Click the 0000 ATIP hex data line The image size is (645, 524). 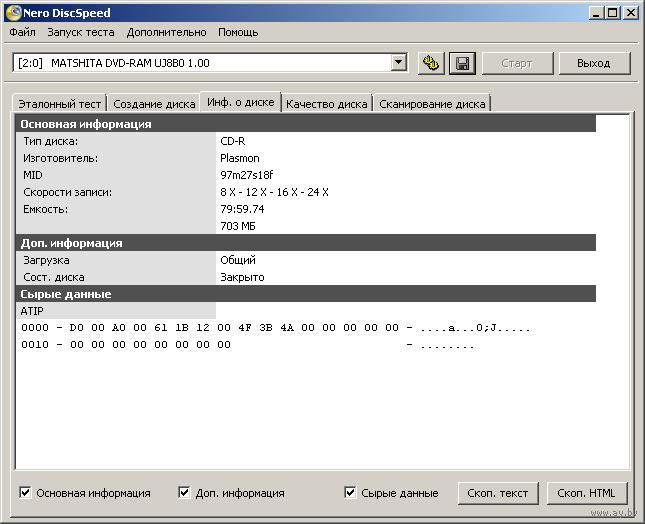(x=276, y=328)
